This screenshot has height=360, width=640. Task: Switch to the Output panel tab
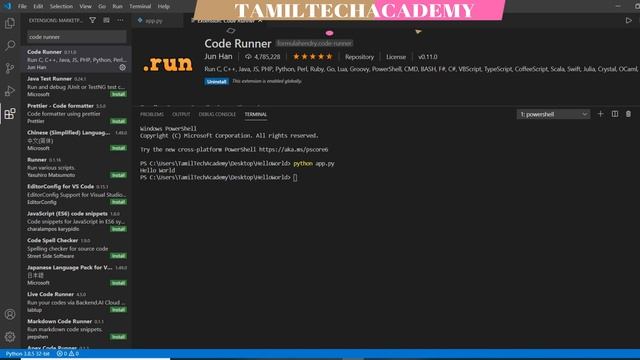pyautogui.click(x=181, y=115)
